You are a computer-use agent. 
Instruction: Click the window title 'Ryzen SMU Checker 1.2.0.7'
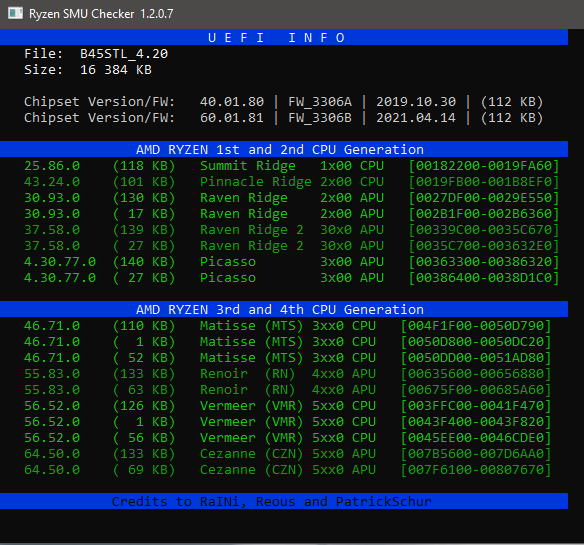tap(101, 14)
